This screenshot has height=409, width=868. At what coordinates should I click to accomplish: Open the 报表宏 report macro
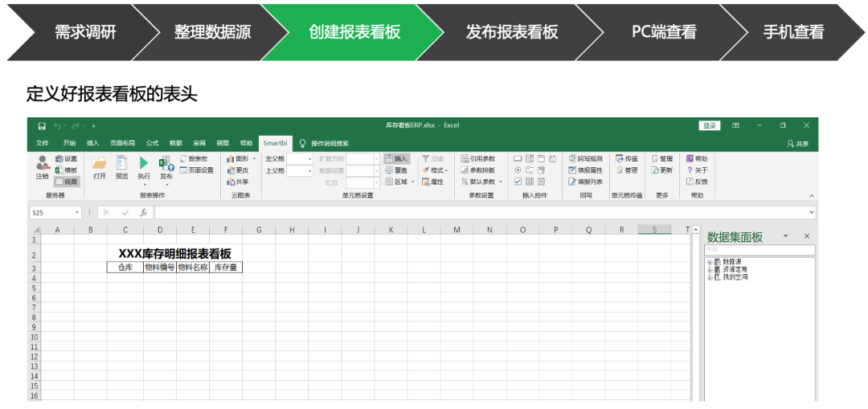point(194,159)
